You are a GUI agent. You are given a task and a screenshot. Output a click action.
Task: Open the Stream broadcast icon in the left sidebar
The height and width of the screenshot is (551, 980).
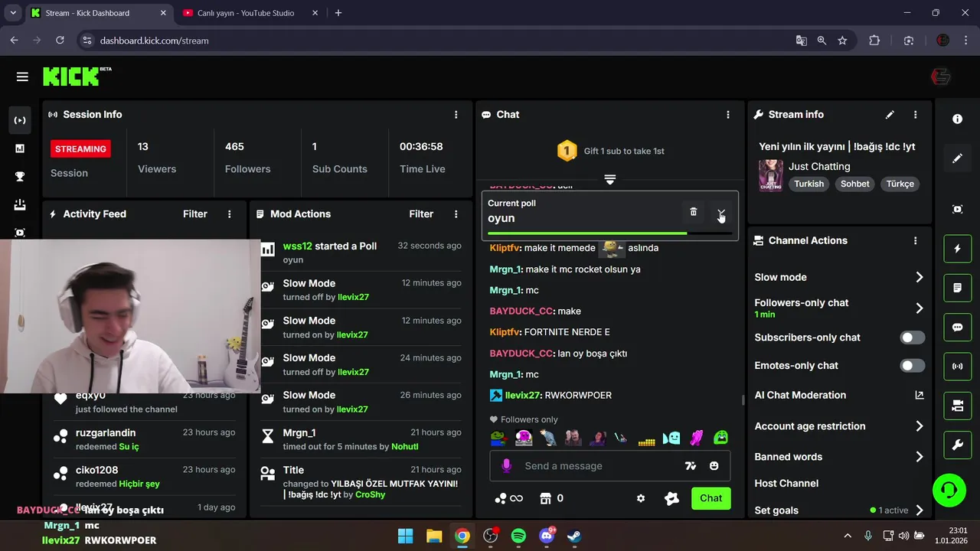[20, 120]
